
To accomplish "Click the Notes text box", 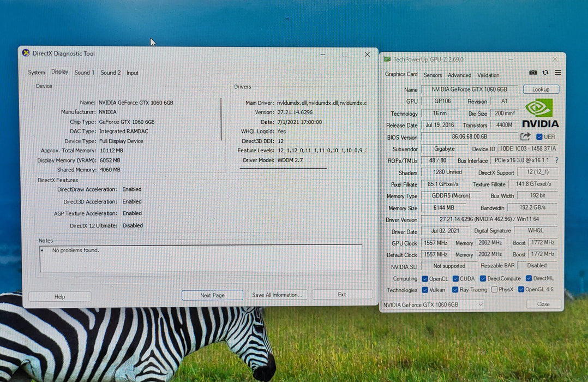I will tap(201, 259).
